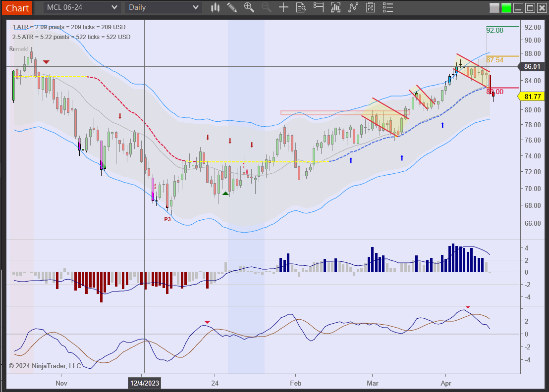549x392 pixels.
Task: Open the MCL 06-24 instrument dropdown
Action: 82,7
